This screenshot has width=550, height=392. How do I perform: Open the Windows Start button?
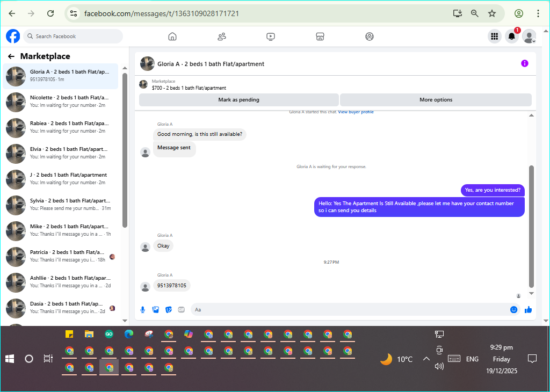click(x=10, y=359)
